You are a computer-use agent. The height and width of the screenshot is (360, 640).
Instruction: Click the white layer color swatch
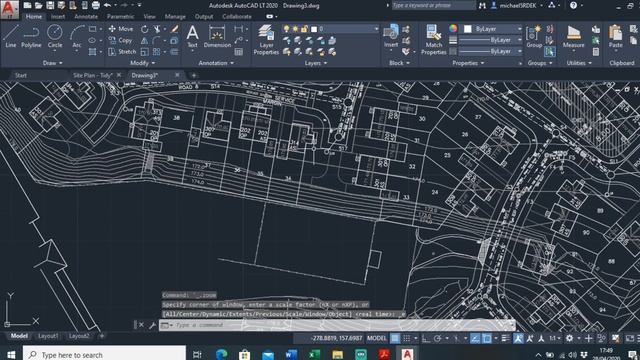pos(314,29)
